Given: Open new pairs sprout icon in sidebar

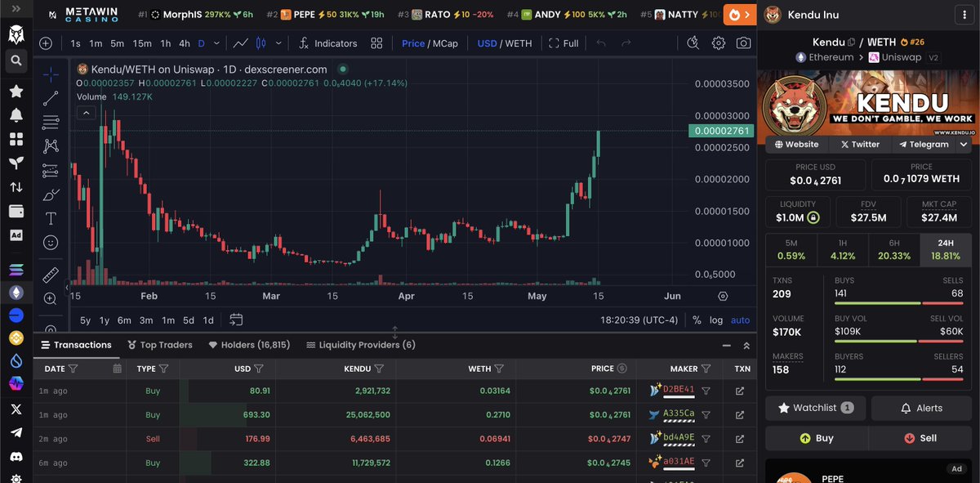Looking at the screenshot, I should (x=16, y=163).
